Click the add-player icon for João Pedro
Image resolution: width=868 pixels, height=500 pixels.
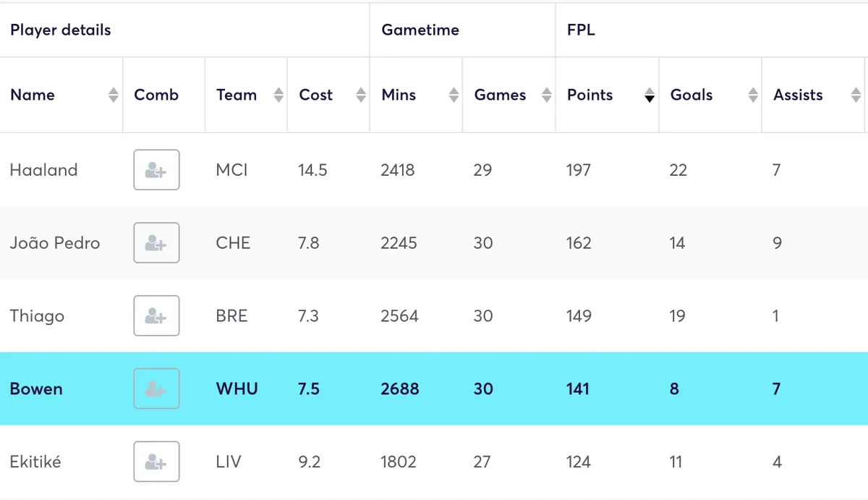click(156, 242)
